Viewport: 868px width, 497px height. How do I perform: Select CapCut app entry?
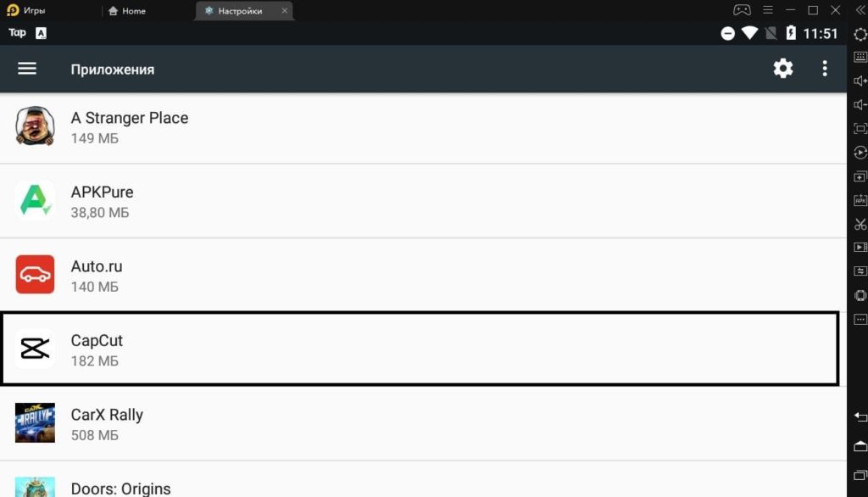click(x=420, y=349)
